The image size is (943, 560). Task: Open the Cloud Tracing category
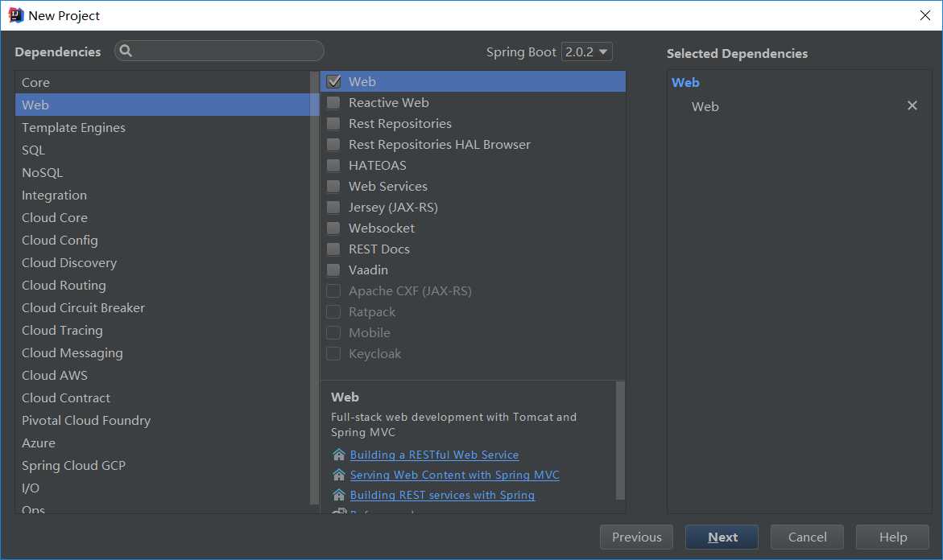[163, 330]
